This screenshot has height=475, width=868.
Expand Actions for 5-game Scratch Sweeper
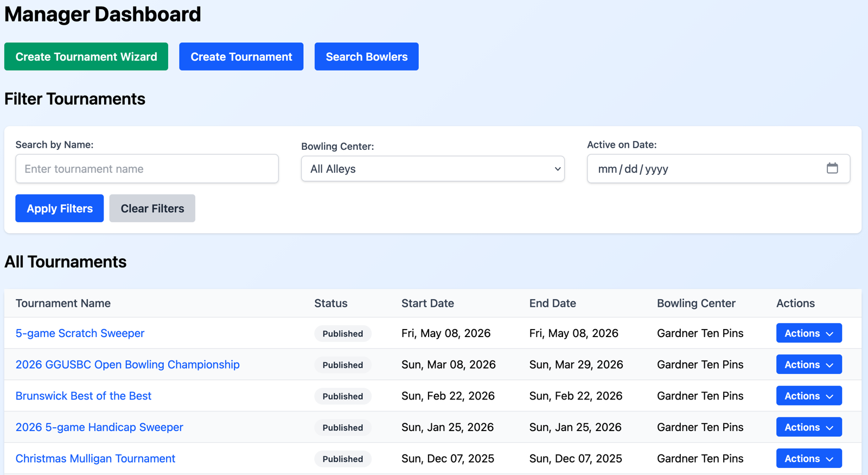tap(809, 333)
